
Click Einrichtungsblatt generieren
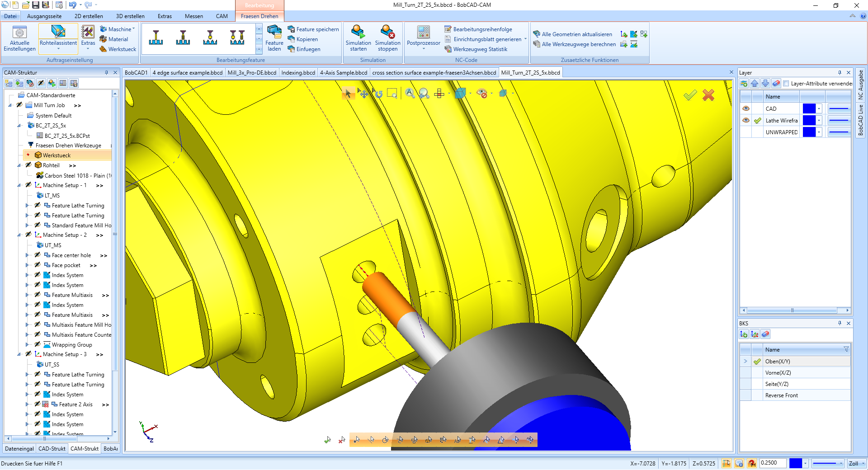coord(485,39)
